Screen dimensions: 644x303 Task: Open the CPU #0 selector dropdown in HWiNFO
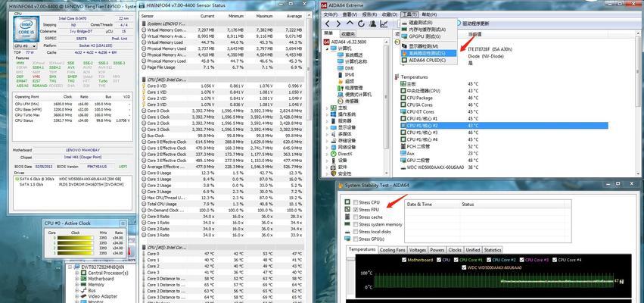click(25, 46)
